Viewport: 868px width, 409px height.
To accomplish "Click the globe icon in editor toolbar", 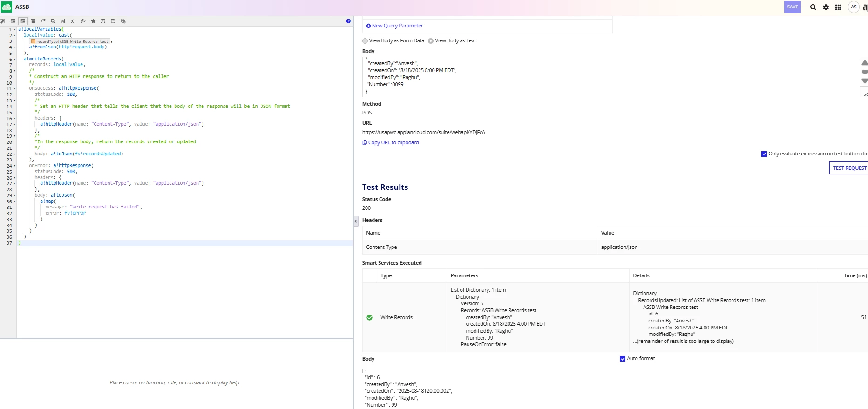I will pos(123,21).
